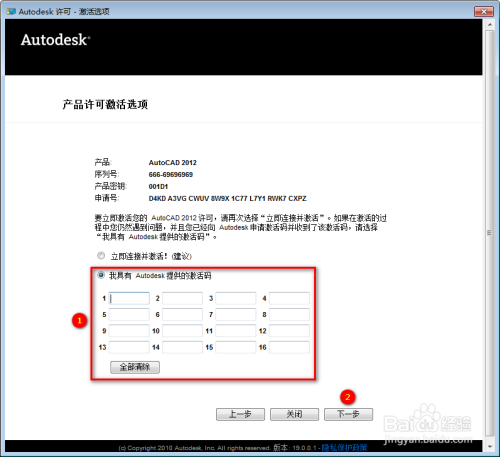Image resolution: width=500 pixels, height=457 pixels.
Task: Click activation code field 12
Action: click(x=289, y=331)
